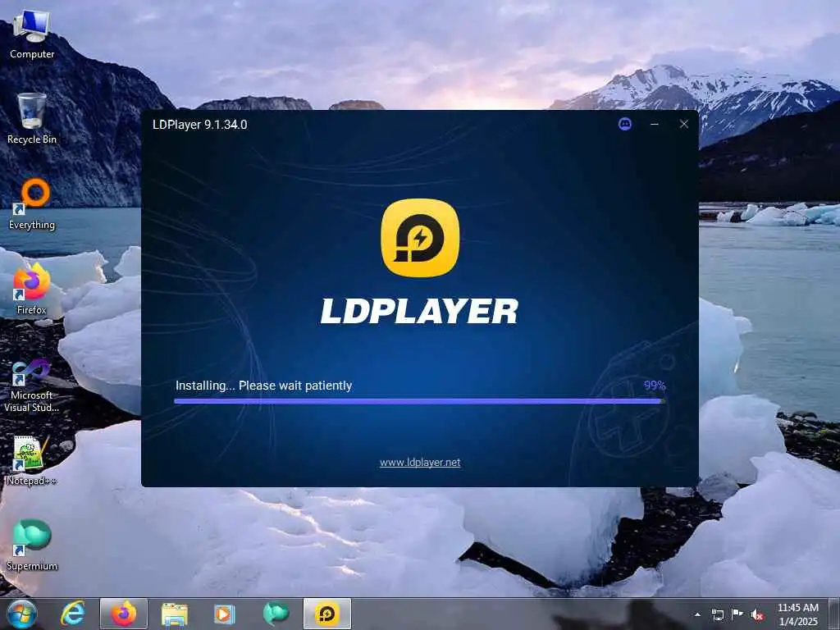840x630 pixels.
Task: Launch Internet Explorer from the taskbar
Action: (x=73, y=614)
